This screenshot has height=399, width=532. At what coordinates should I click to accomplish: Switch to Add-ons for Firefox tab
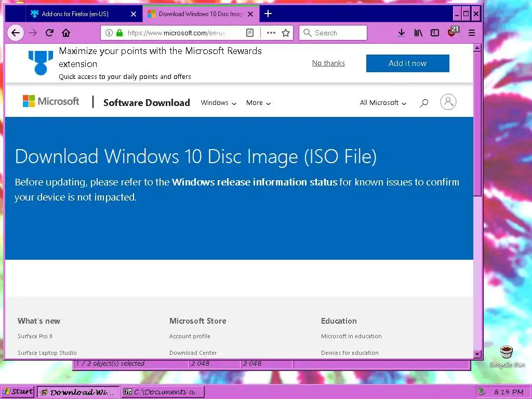[x=84, y=14]
